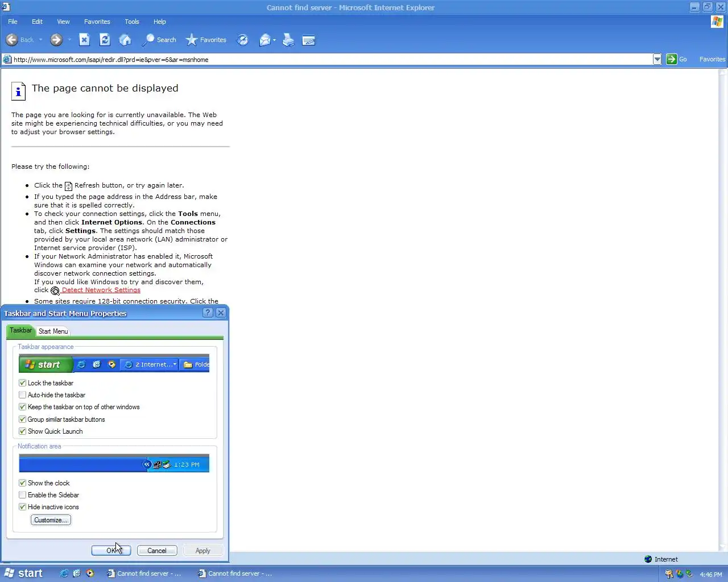This screenshot has width=728, height=582.
Task: Click the Back navigation button
Action: point(19,40)
